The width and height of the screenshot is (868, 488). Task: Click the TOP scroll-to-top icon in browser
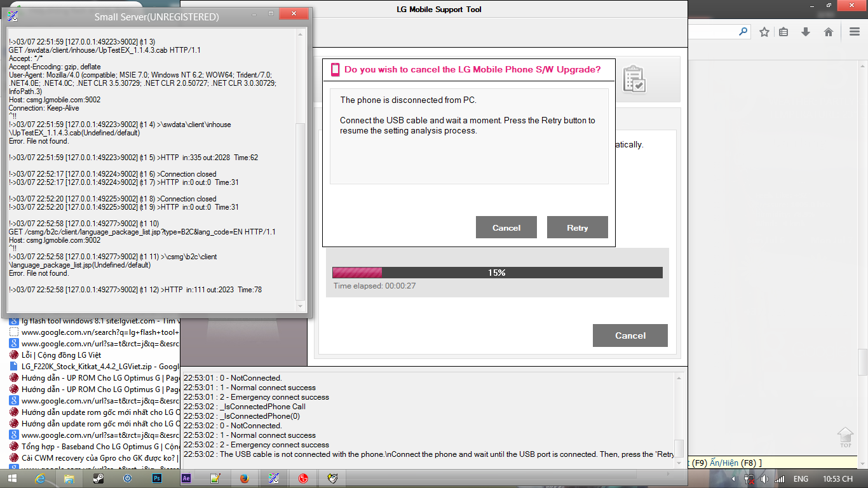[845, 438]
